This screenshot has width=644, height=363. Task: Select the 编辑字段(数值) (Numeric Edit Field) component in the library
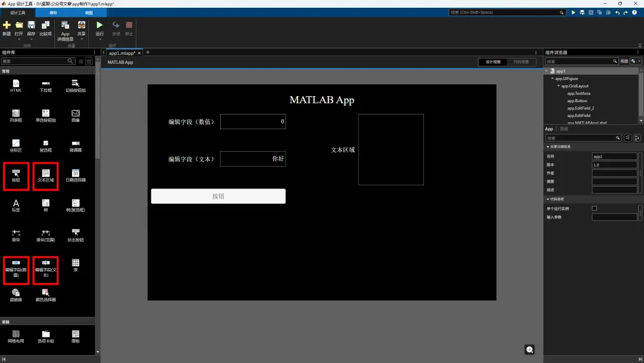click(x=16, y=270)
